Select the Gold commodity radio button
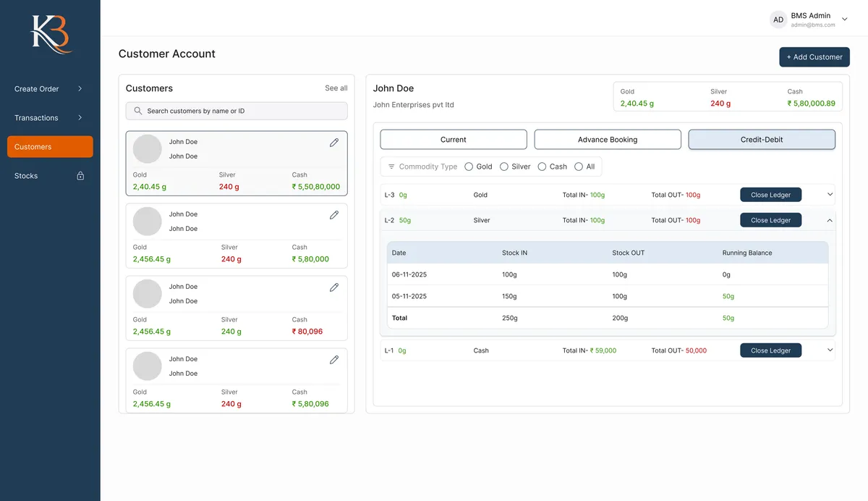 (469, 167)
